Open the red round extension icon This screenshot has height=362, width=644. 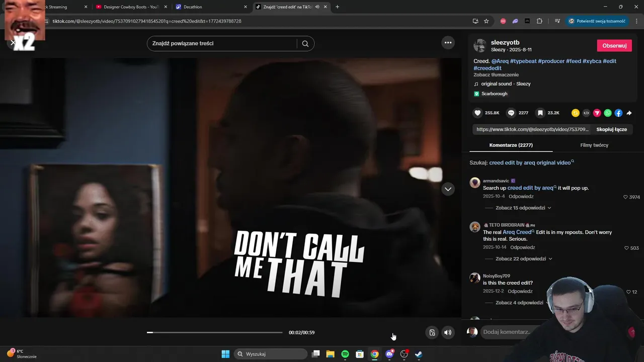pyautogui.click(x=503, y=21)
